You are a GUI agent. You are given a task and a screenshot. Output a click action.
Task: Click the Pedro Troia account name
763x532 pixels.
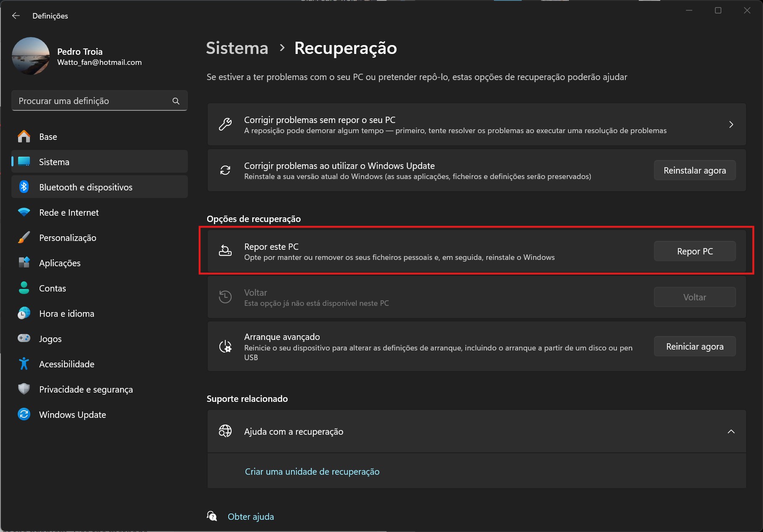[80, 51]
